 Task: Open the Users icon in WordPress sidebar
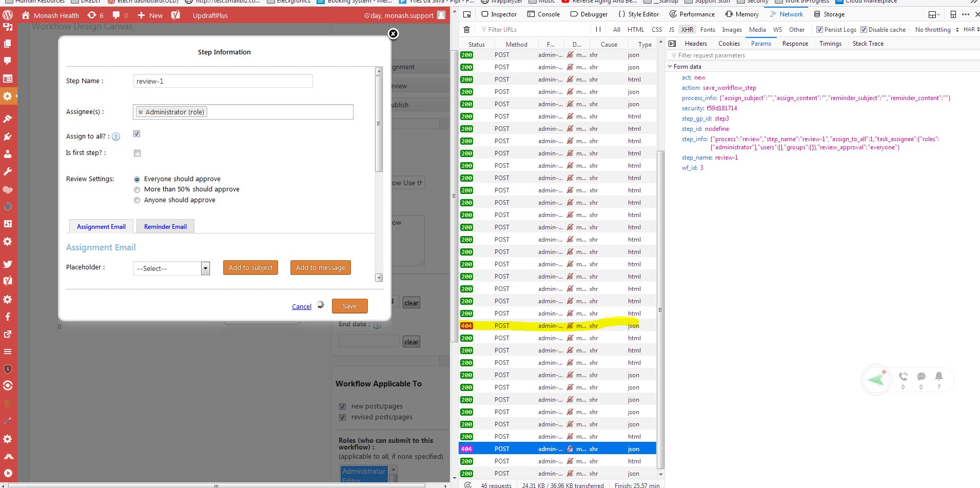point(8,154)
